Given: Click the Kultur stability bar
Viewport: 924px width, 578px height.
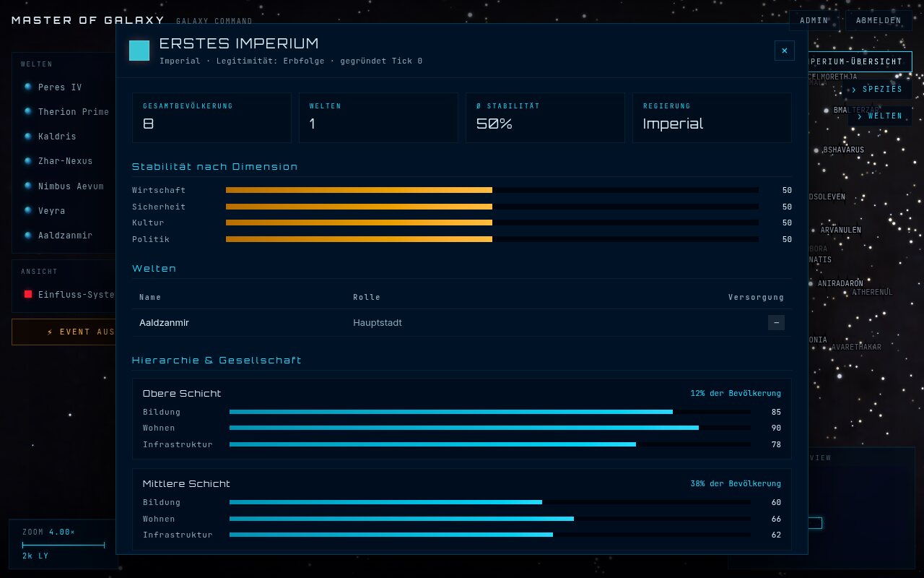Looking at the screenshot, I should click(492, 223).
